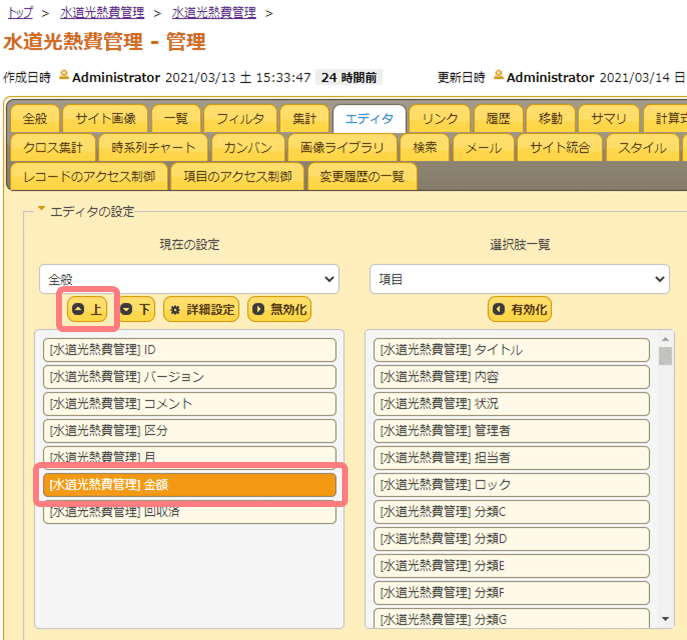This screenshot has width=687, height=640.
Task: Click options list scrollbar up arrow
Action: tap(665, 339)
